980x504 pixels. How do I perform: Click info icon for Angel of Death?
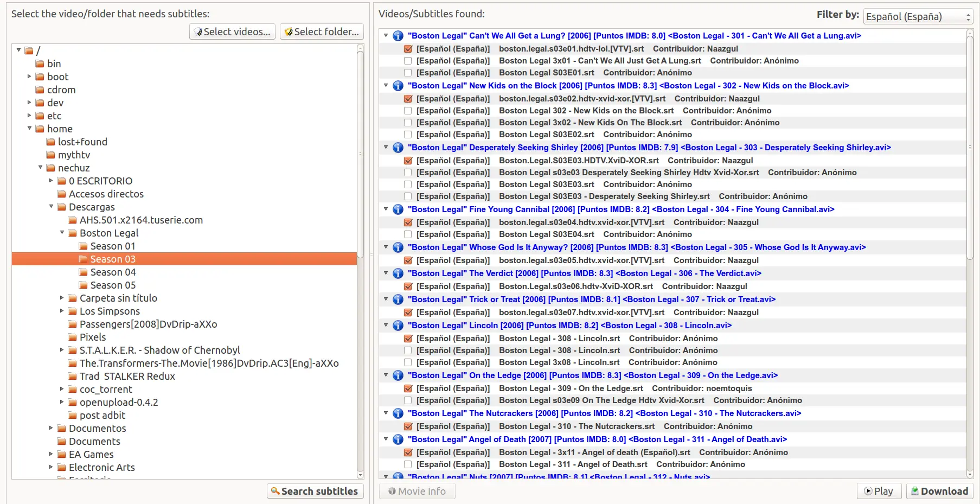[x=398, y=439]
